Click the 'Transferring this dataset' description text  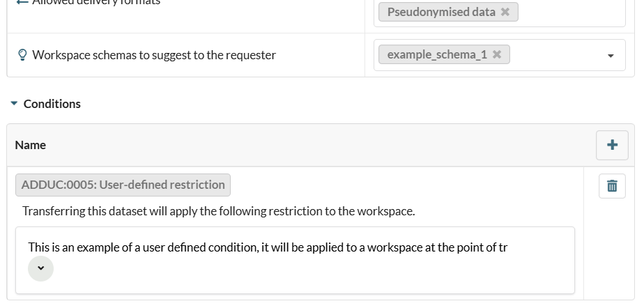[218, 211]
